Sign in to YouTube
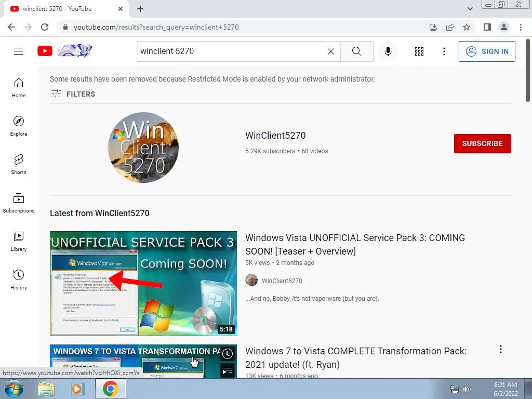 486,51
